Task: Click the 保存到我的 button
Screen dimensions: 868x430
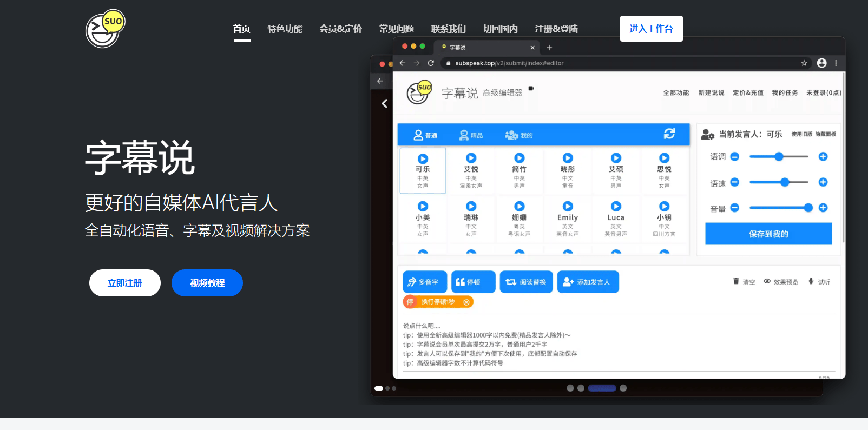Action: [x=768, y=234]
